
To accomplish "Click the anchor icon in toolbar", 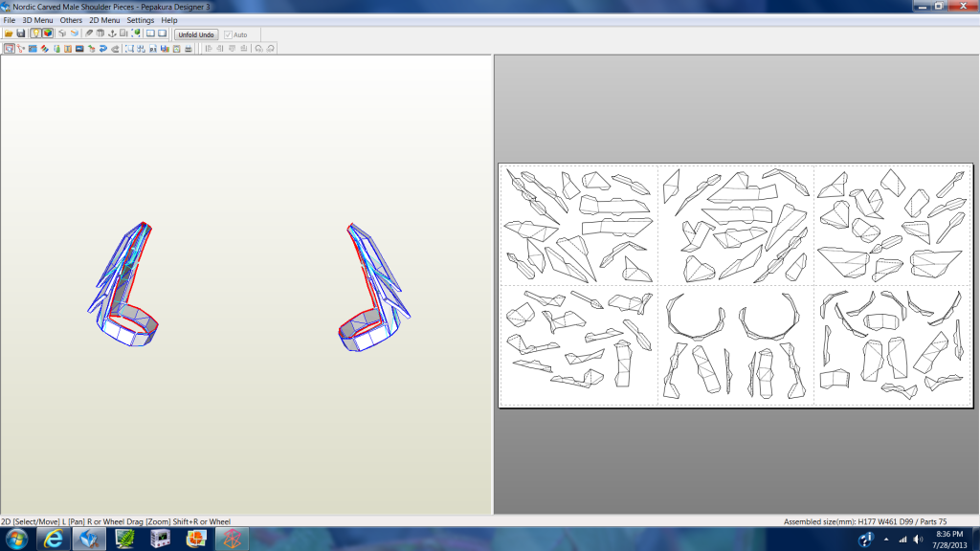I will 112,33.
